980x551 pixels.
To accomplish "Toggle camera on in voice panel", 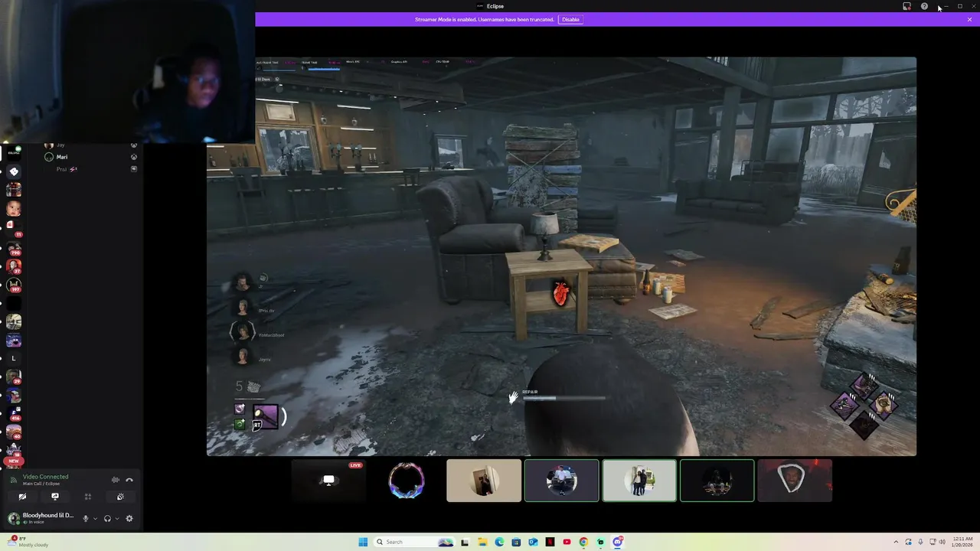I will (22, 497).
